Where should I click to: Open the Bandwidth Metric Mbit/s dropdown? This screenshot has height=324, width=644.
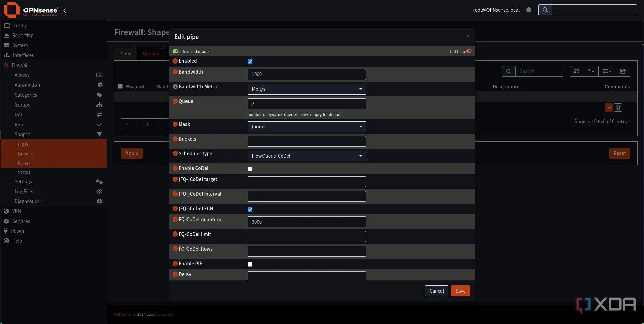306,89
